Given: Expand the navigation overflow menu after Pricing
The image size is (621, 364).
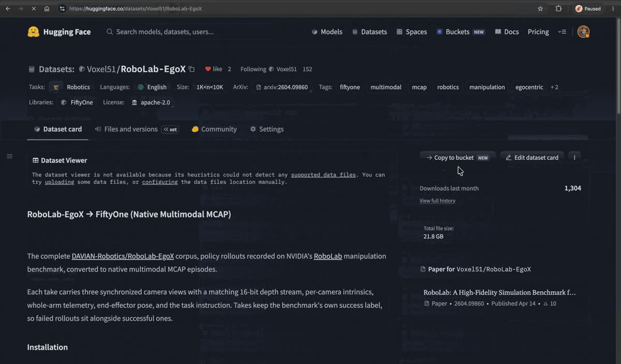Looking at the screenshot, I should coord(562,32).
